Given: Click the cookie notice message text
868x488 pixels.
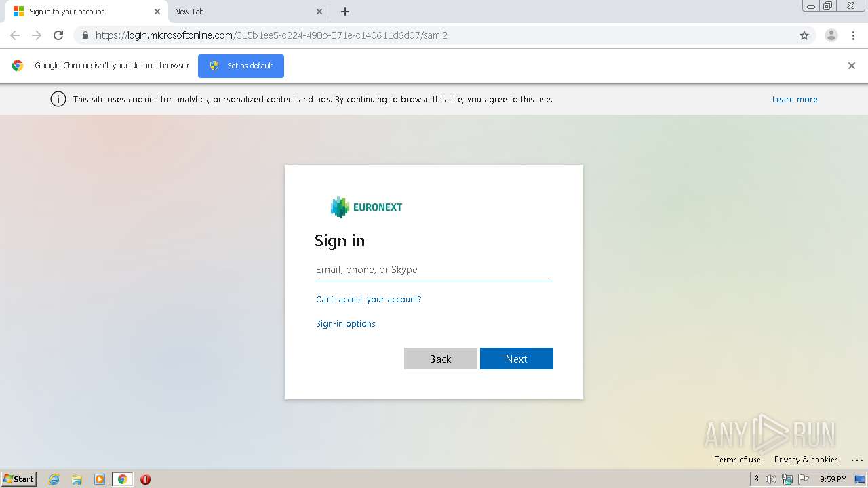Looking at the screenshot, I should (x=313, y=99).
